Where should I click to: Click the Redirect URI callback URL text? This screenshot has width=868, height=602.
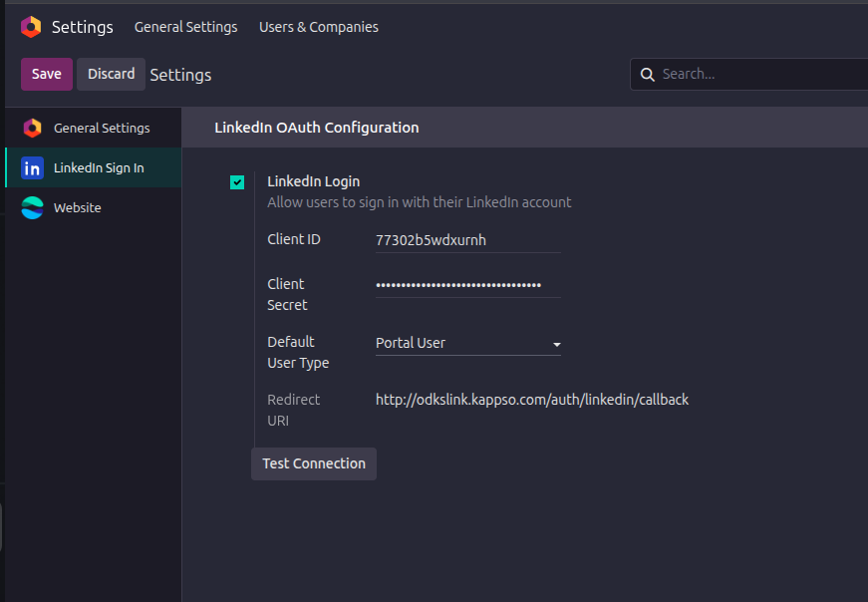coord(532,400)
